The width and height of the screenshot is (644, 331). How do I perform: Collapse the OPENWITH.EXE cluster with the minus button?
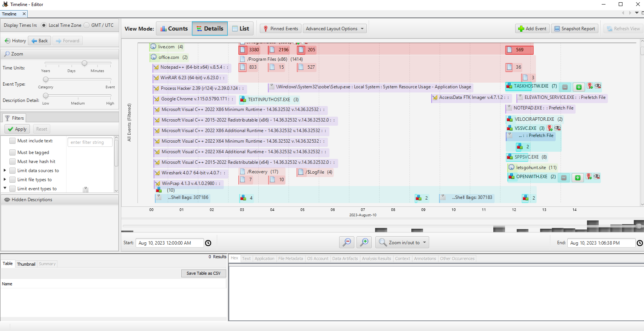click(564, 177)
